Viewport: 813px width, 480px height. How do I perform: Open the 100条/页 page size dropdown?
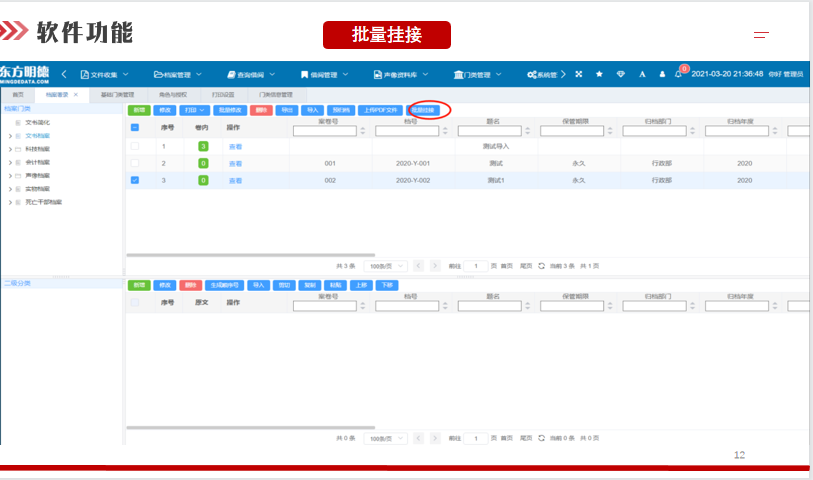coord(384,266)
